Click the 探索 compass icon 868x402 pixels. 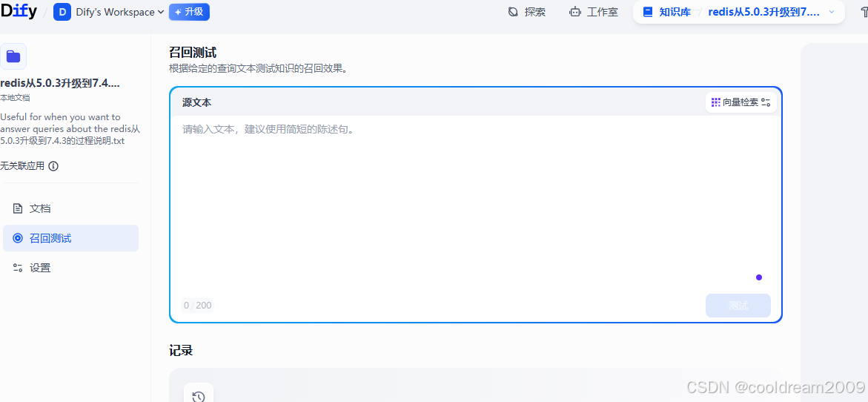pos(513,12)
